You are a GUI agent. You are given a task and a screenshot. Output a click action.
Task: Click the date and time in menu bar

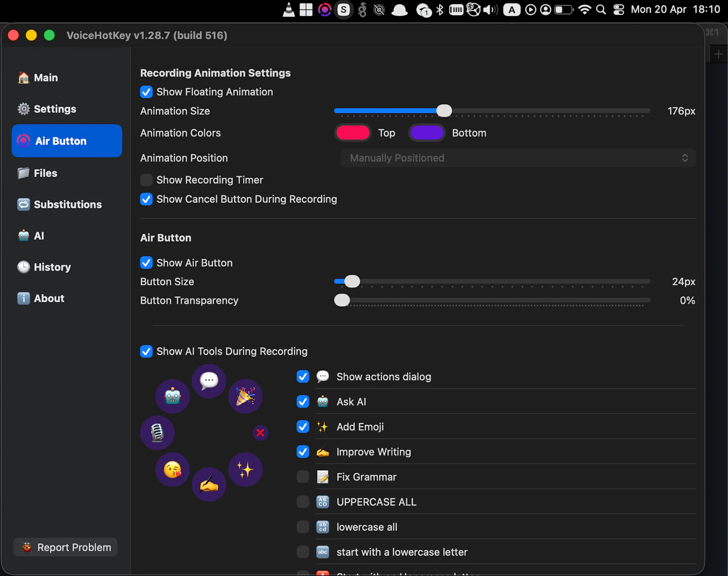click(x=675, y=10)
